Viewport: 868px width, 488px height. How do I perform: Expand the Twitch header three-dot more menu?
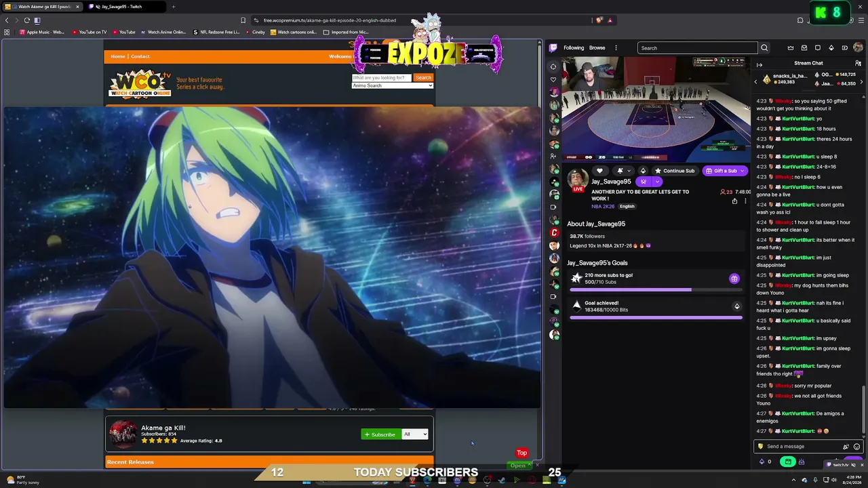[616, 48]
